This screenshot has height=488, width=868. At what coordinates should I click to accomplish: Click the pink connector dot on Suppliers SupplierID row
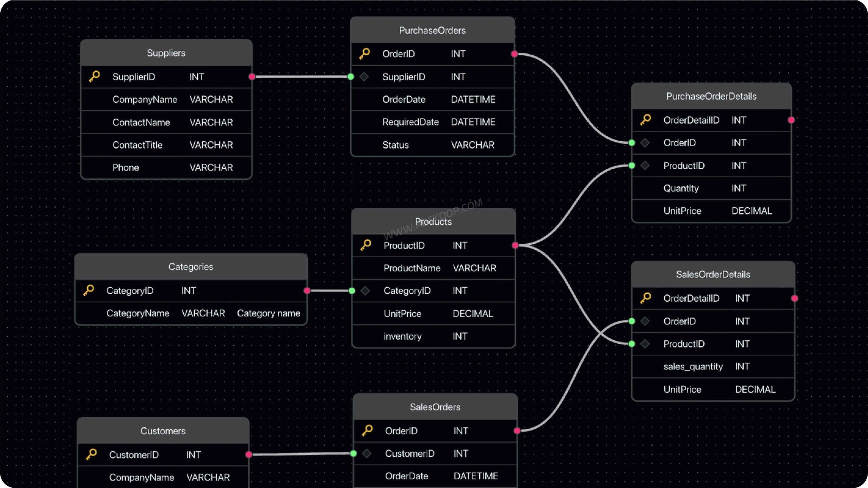[x=252, y=77]
